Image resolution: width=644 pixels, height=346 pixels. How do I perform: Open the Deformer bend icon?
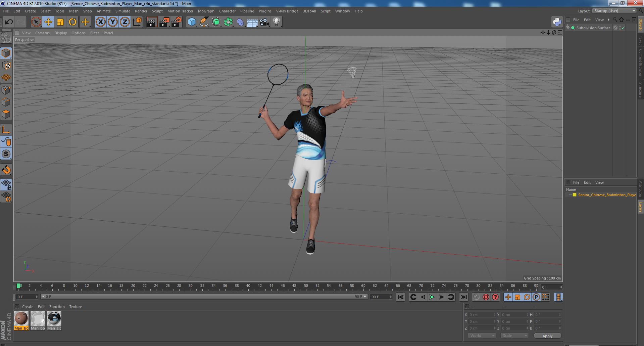pos(240,22)
